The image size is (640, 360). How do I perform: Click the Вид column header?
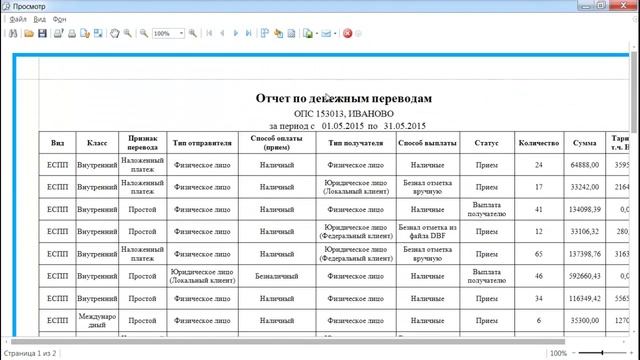click(x=58, y=143)
